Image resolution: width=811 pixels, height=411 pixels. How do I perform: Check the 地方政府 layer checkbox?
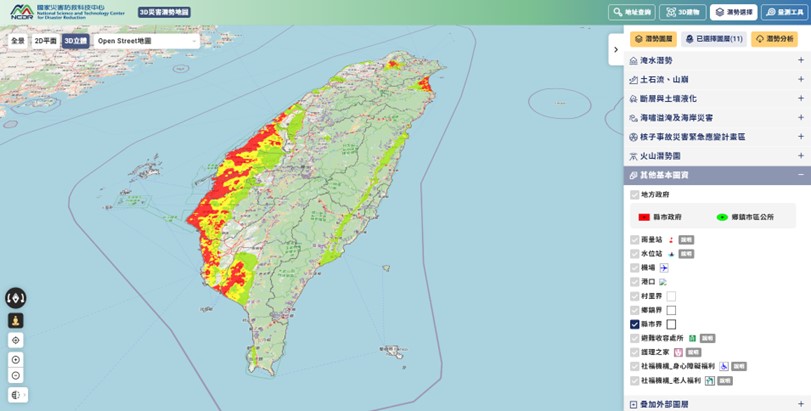point(635,195)
